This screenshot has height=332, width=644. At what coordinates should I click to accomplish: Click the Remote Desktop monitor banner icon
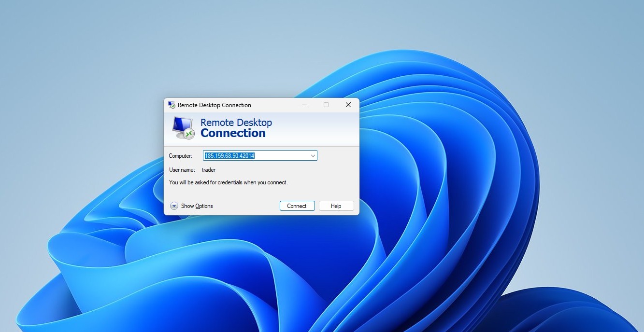point(183,128)
